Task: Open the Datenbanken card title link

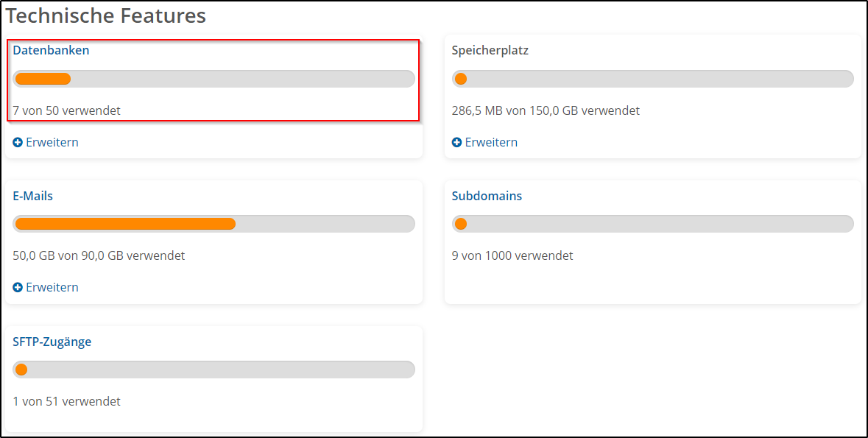Action: (51, 50)
